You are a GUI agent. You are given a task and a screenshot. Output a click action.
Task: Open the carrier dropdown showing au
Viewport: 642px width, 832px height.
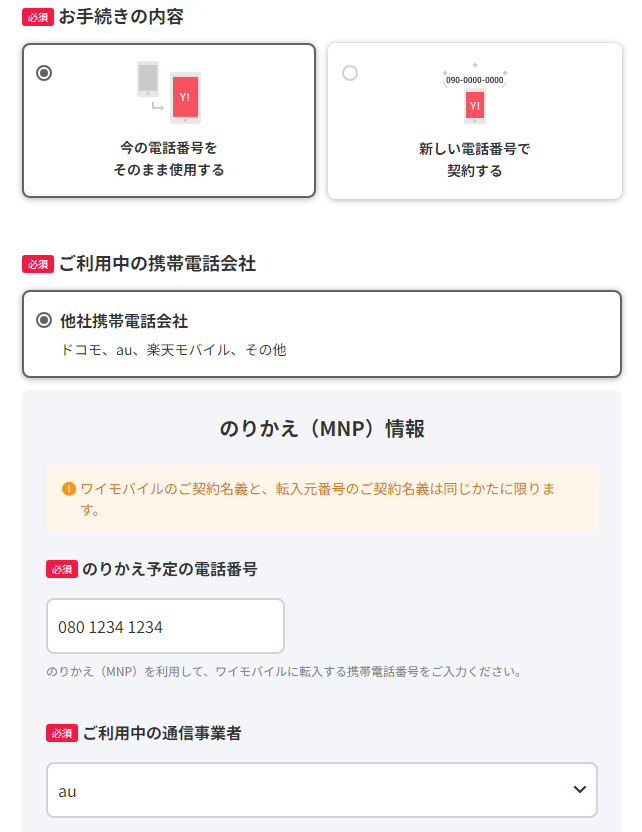pos(322,790)
